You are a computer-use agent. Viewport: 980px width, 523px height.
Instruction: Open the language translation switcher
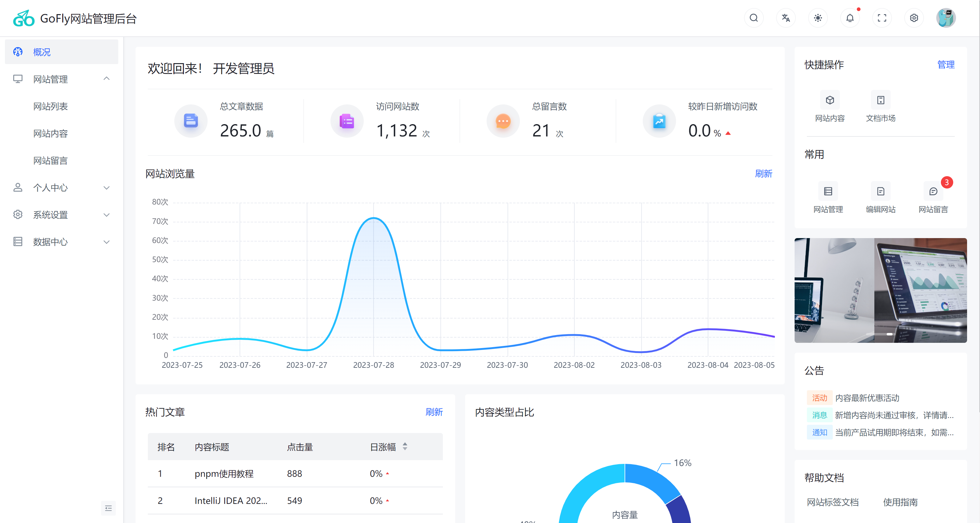(786, 18)
